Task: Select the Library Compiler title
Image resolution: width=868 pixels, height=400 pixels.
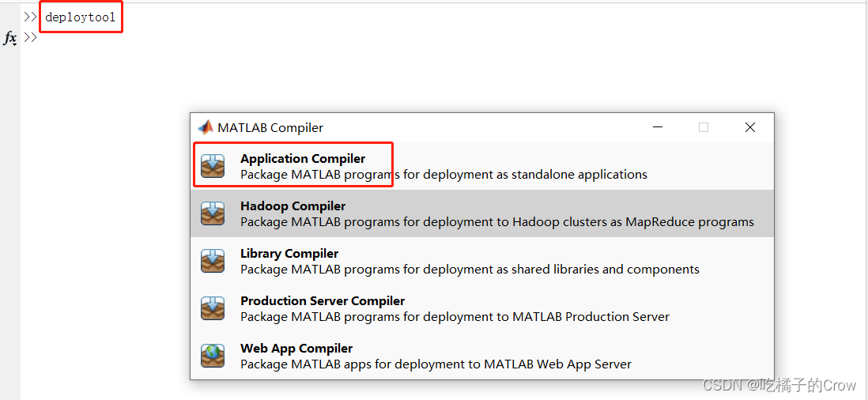Action: point(289,254)
